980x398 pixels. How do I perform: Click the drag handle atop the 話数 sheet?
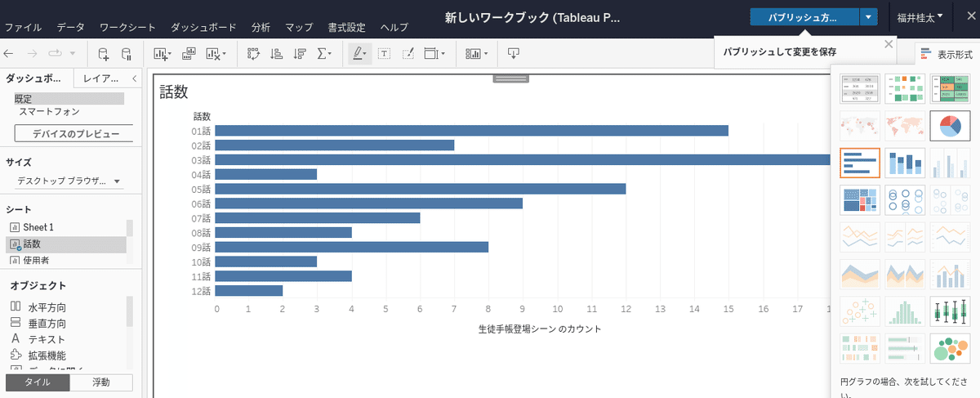point(510,78)
